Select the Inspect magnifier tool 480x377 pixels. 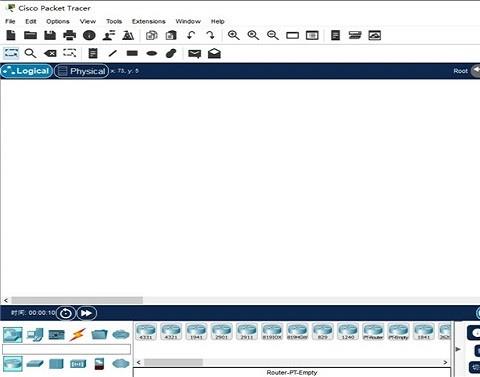pos(30,53)
